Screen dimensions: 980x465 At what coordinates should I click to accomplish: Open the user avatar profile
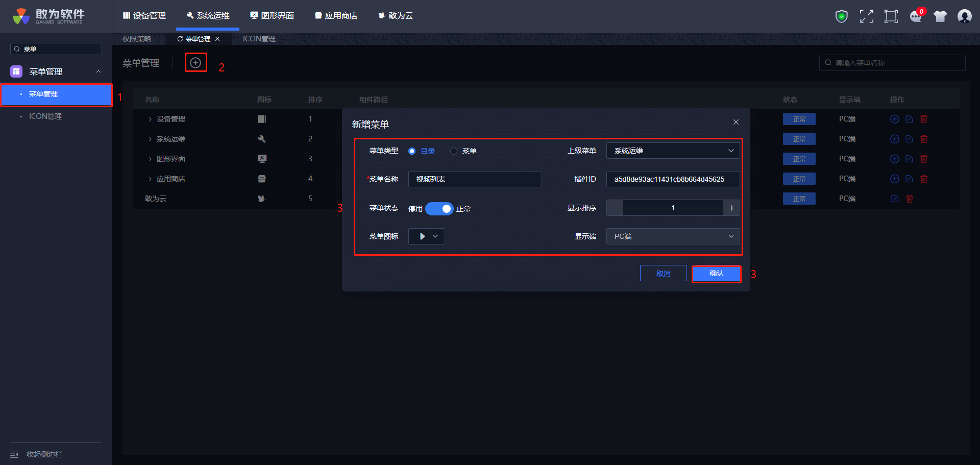click(x=964, y=16)
